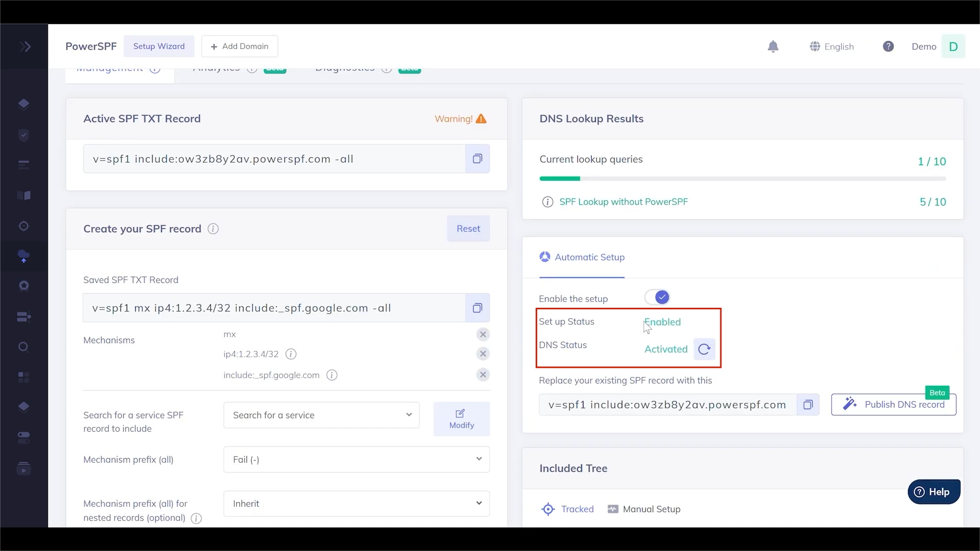
Task: Open the Mechanism prefix Fail dropdown
Action: point(356,459)
